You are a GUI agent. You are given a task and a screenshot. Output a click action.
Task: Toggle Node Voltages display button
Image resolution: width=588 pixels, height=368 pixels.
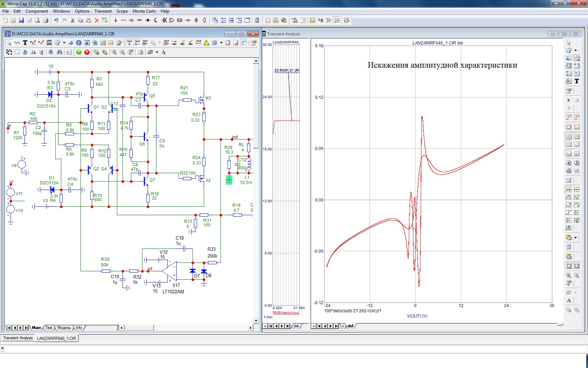pyautogui.click(x=166, y=43)
